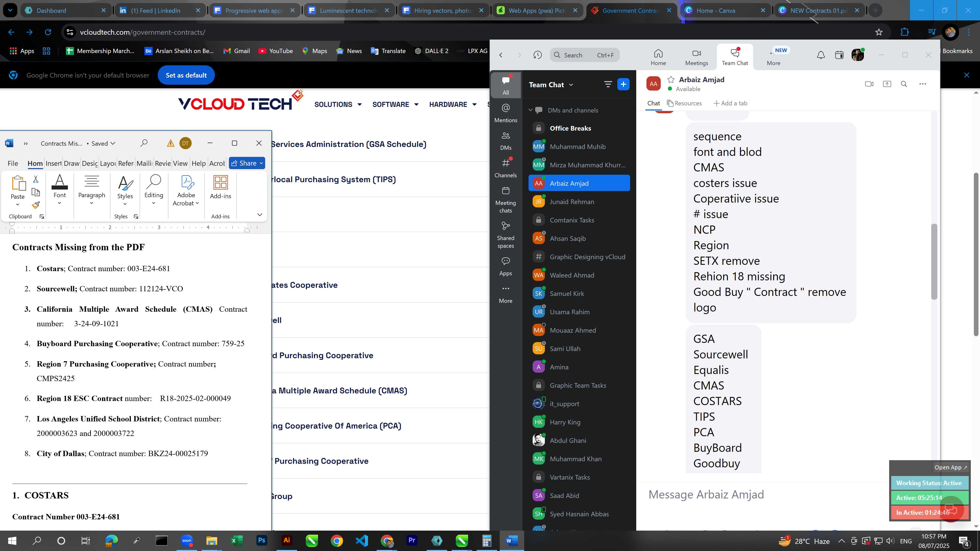The width and height of the screenshot is (980, 551).
Task: Expand the Font group dropdown in Word
Action: pyautogui.click(x=59, y=203)
